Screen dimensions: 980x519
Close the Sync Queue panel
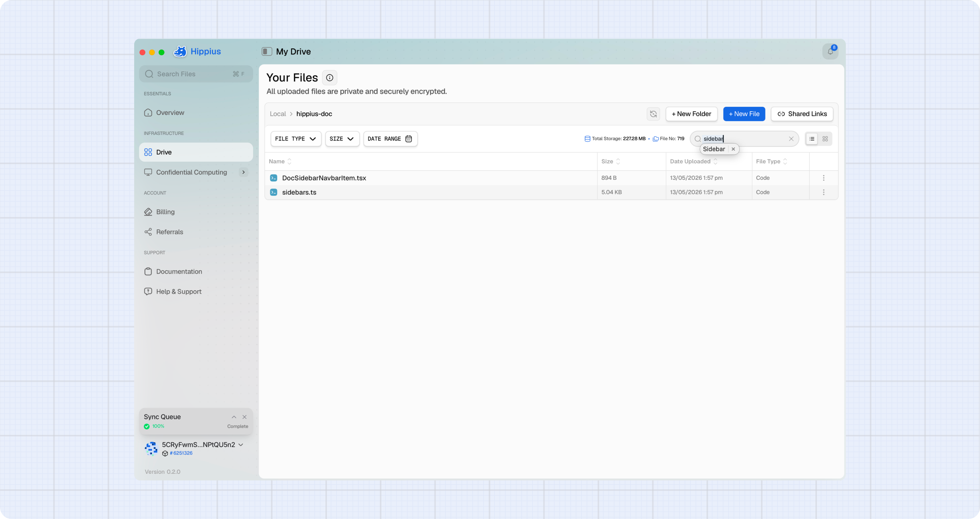(x=245, y=417)
